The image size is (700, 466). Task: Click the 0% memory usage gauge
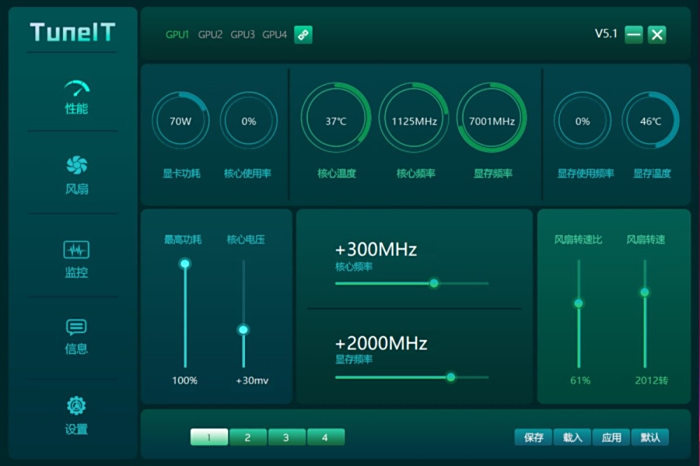582,121
